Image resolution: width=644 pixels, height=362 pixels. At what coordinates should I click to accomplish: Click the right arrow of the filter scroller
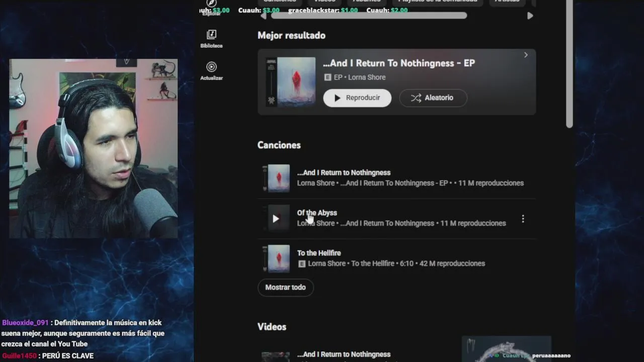click(x=530, y=16)
